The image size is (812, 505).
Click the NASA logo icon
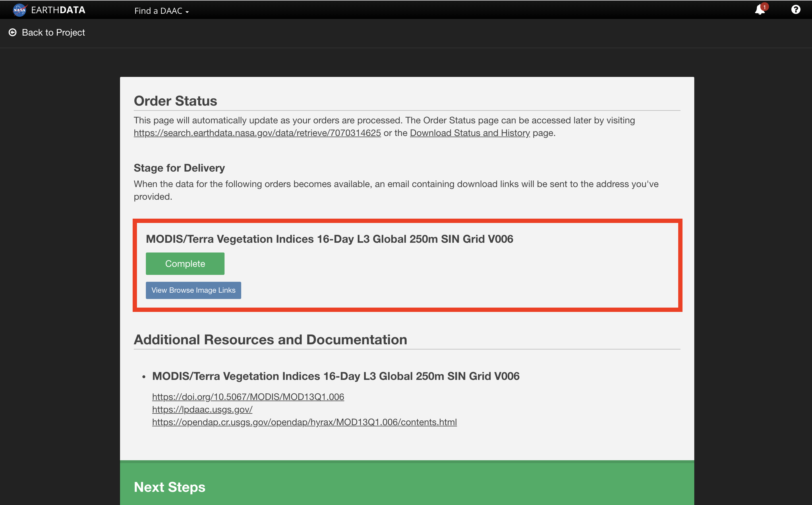click(x=20, y=10)
